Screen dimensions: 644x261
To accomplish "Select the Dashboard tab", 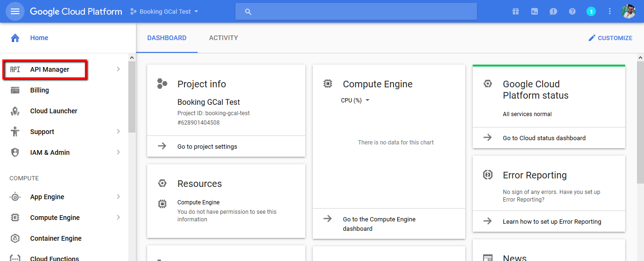I will (x=167, y=38).
